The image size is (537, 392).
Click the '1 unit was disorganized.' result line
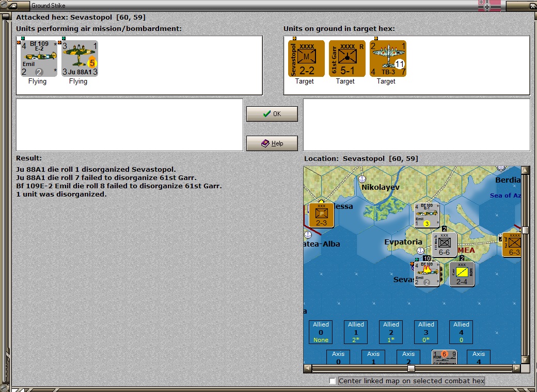(61, 194)
